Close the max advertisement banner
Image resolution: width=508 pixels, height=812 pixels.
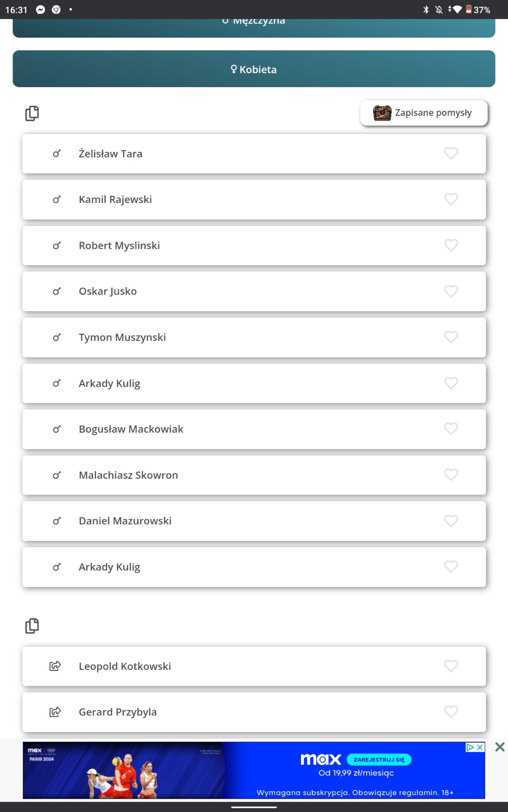click(499, 747)
